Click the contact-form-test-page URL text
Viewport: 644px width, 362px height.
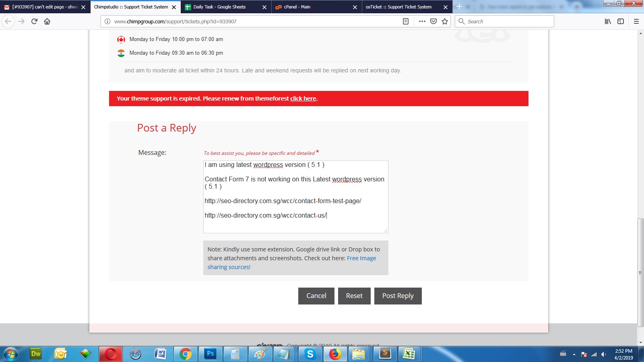[x=283, y=201]
